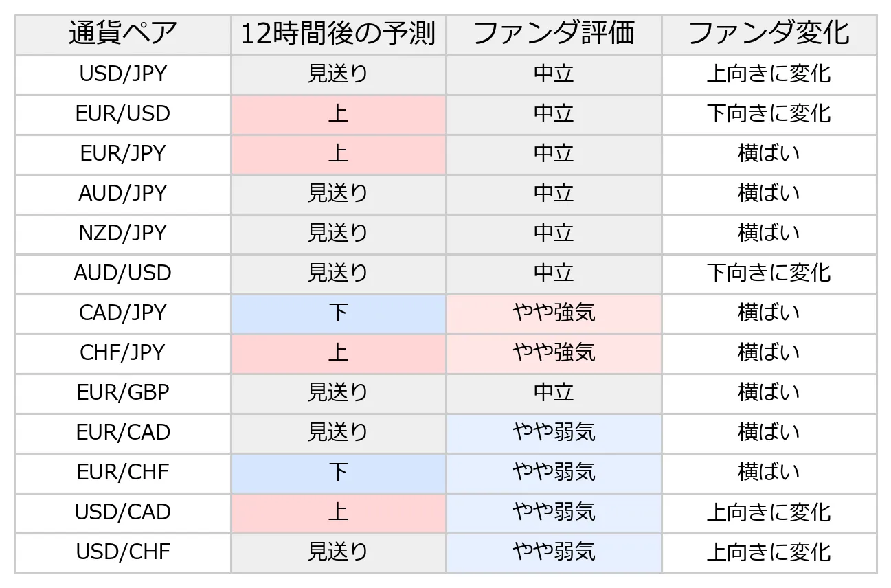Select the EUR/GBP currency pair cell

pos(123,392)
